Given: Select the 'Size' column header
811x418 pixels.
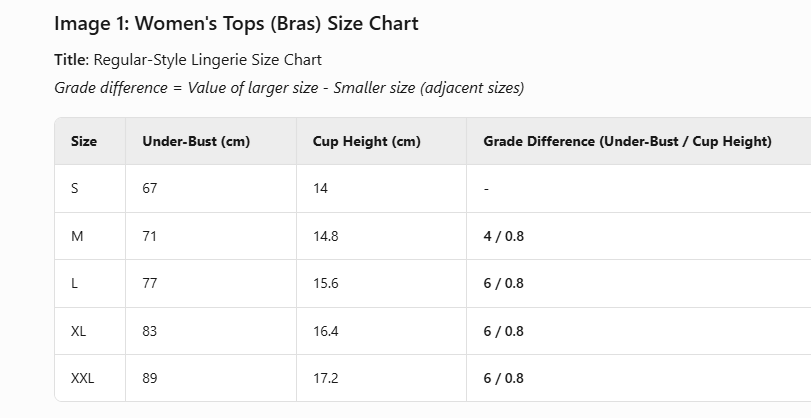Looking at the screenshot, I should tap(84, 142).
